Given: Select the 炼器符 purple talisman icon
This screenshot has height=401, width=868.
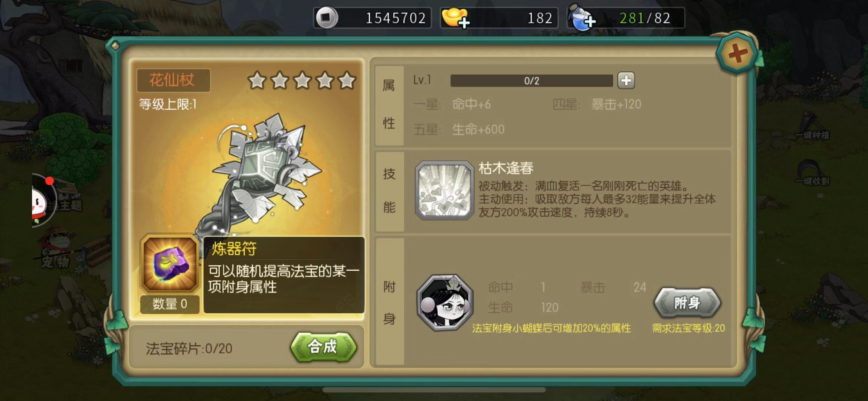Looking at the screenshot, I should (170, 264).
